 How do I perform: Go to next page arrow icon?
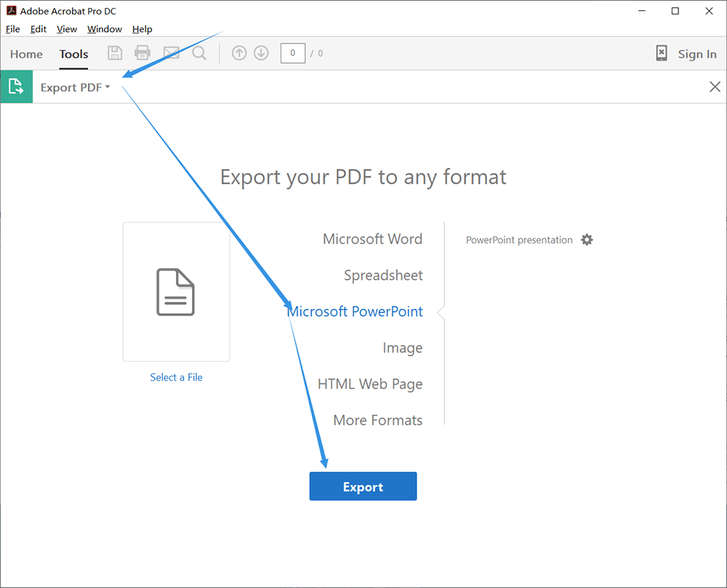261,53
